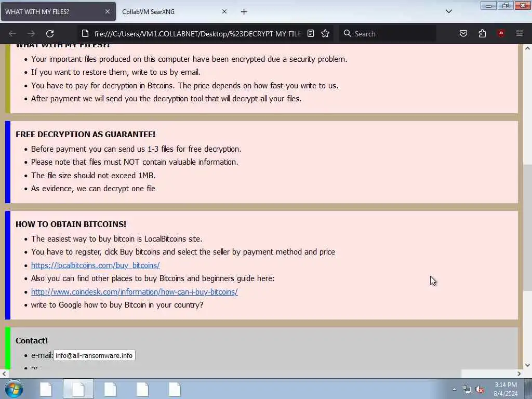The height and width of the screenshot is (399, 532).
Task: Open the Firefox hamburger menu
Action: pos(520,33)
